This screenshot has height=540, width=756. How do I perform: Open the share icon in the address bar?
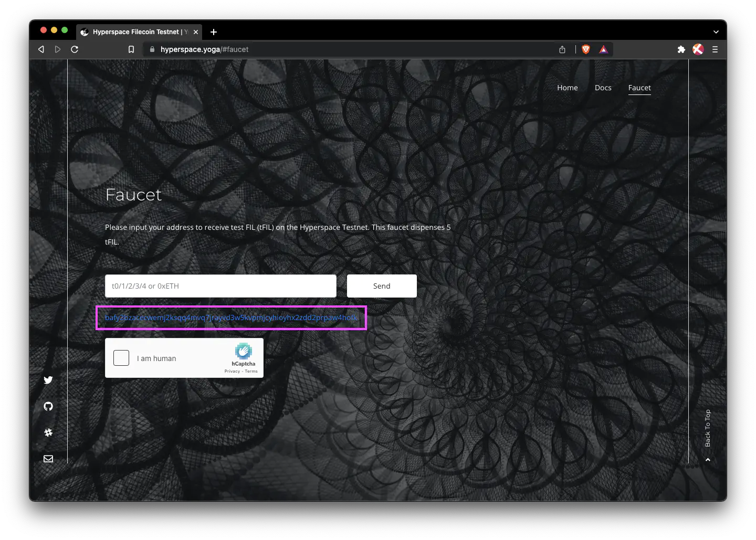(562, 49)
